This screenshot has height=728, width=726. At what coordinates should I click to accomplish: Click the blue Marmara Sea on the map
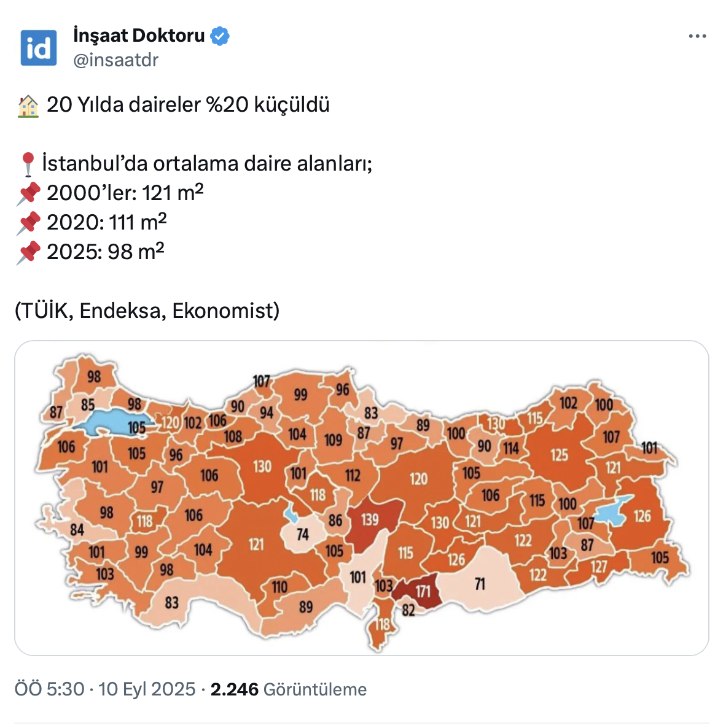(x=101, y=424)
